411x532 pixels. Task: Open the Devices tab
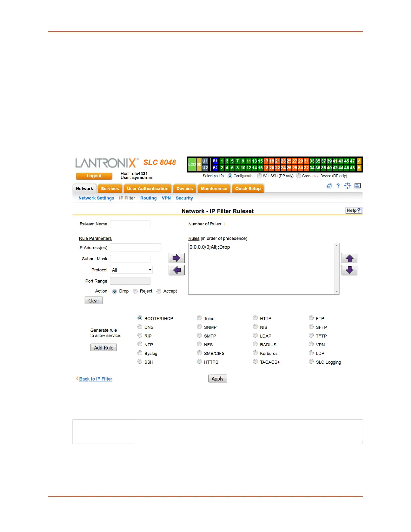tap(185, 188)
